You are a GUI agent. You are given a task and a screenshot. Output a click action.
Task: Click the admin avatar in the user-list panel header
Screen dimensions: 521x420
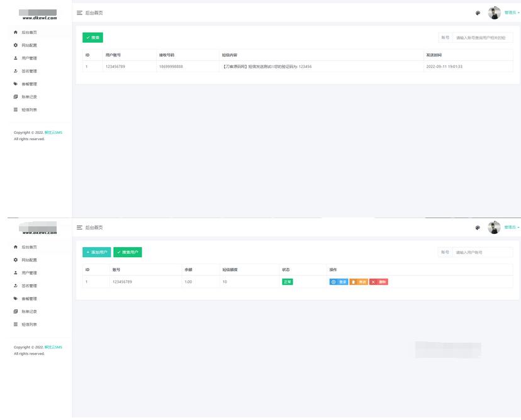pos(494,227)
